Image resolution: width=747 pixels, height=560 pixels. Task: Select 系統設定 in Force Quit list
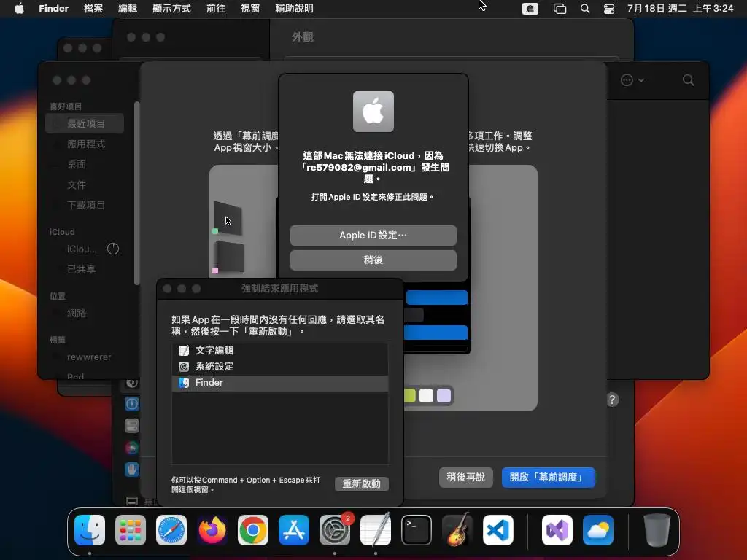(x=280, y=367)
